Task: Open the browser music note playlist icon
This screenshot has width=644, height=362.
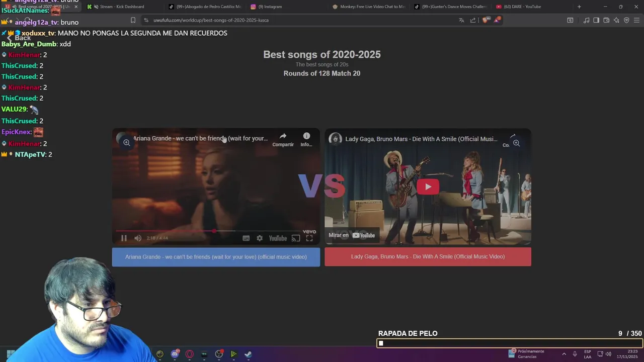Action: tap(586, 20)
